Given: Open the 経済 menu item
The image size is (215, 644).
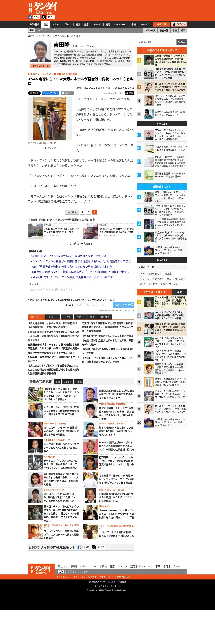Looking at the screenshot, I should [78, 25].
